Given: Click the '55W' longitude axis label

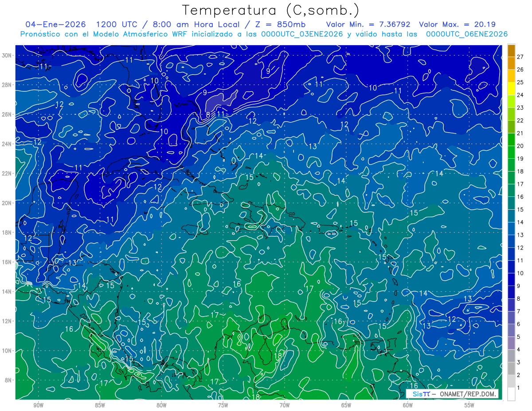Looking at the screenshot, I should pos(469,405).
